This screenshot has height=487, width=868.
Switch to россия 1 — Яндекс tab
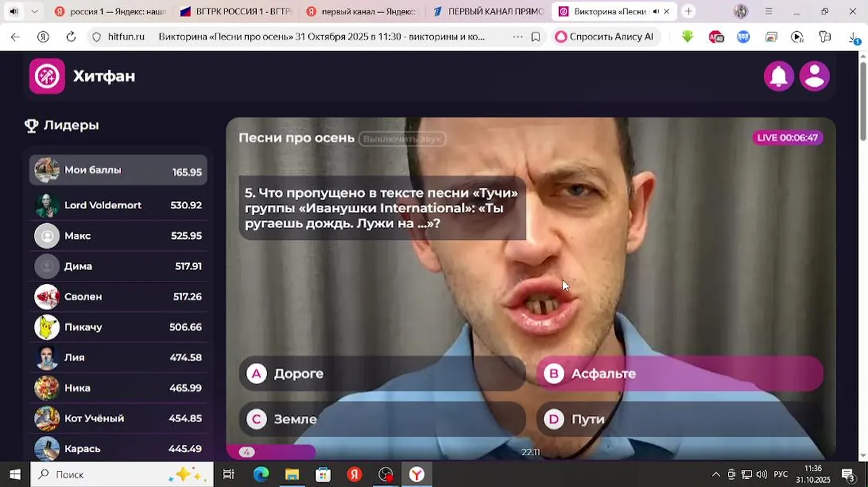coord(110,11)
